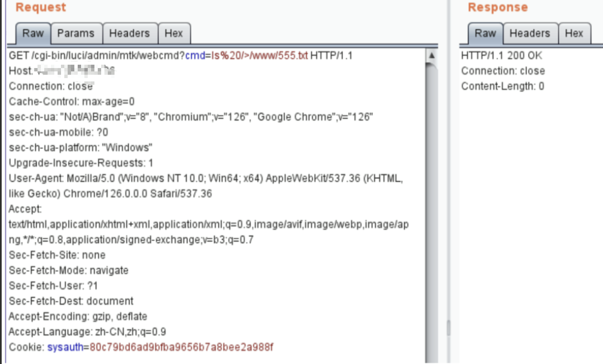The image size is (603, 364).
Task: Open the Request Hex tab
Action: pos(174,33)
